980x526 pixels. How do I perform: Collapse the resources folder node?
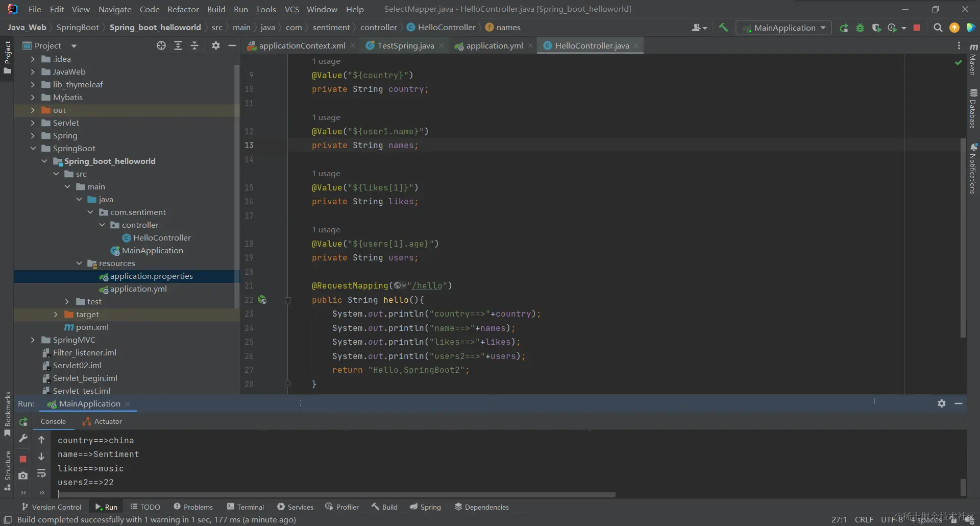coord(79,264)
